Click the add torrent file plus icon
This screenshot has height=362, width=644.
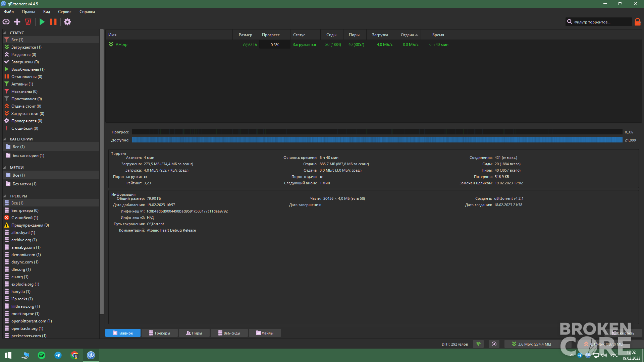click(17, 22)
